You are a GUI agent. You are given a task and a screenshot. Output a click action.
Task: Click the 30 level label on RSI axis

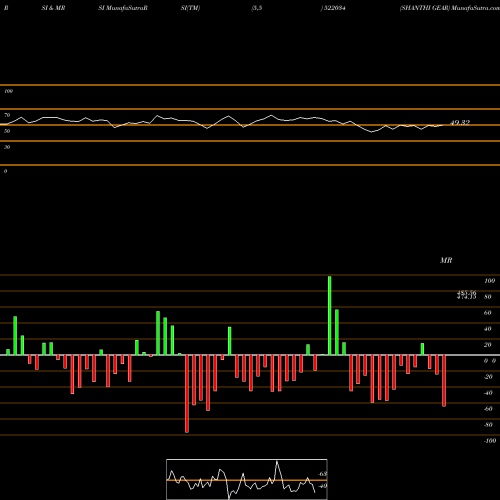point(7,147)
